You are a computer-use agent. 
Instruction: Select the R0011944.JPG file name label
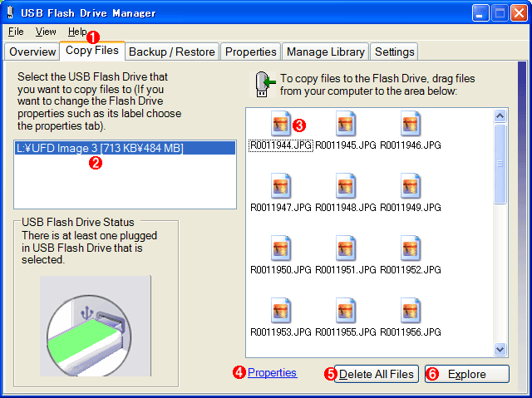tap(281, 145)
